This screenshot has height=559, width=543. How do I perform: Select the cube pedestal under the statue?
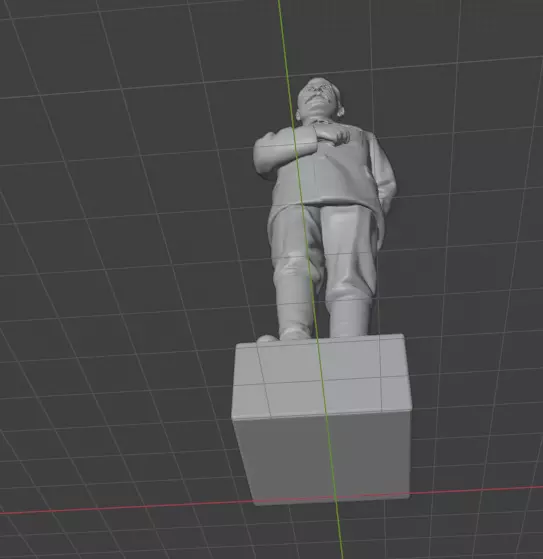pyautogui.click(x=322, y=419)
